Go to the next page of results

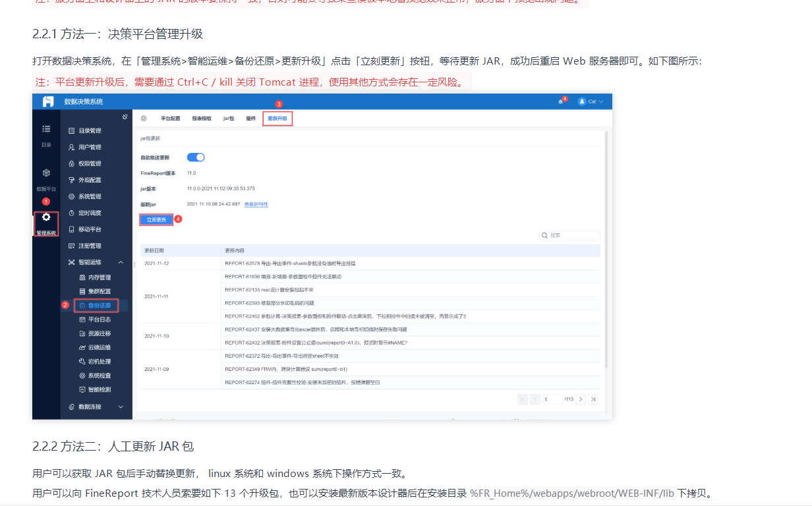click(581, 399)
